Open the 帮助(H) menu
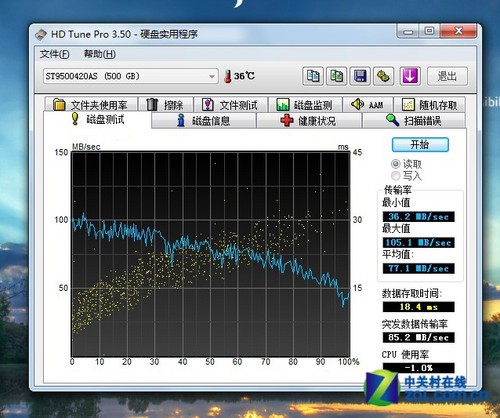Viewport: 500px width, 418px height. point(100,54)
